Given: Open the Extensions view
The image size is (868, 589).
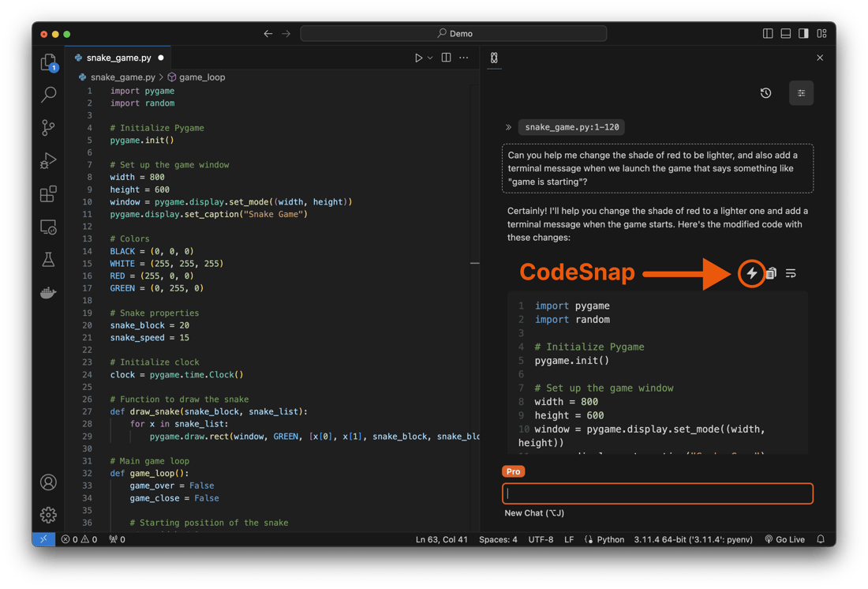Looking at the screenshot, I should click(49, 194).
